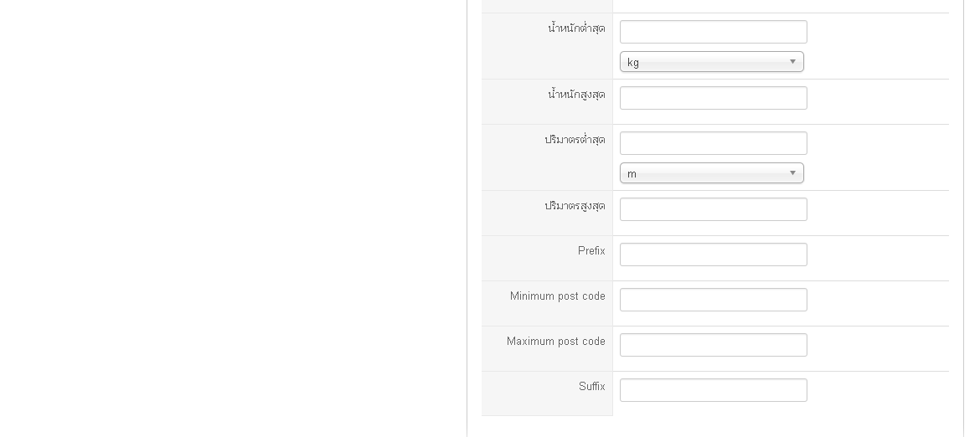
Task: Click the Prefix label
Action: [x=591, y=251]
